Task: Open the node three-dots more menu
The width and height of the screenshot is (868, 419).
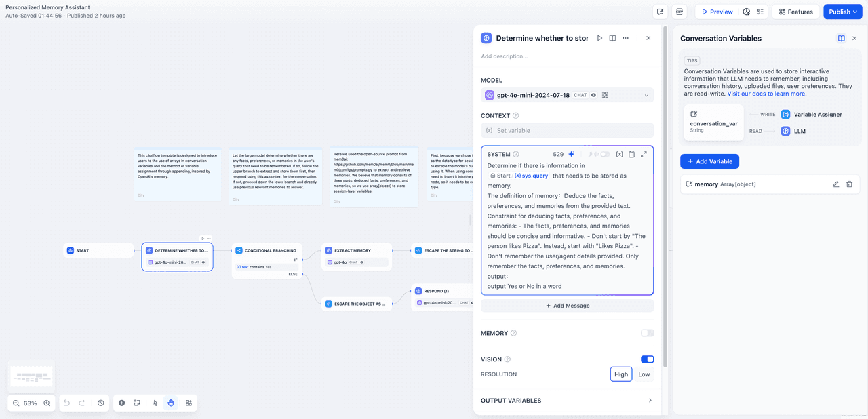Action: click(x=625, y=38)
